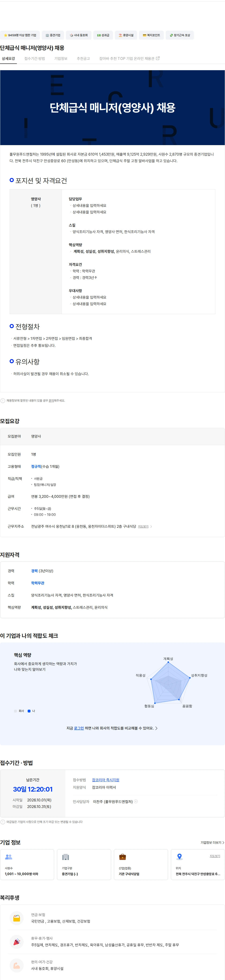Screen dimensions: 225x980
Task: Click the 휴양시설 tag
Action: click(x=126, y=35)
